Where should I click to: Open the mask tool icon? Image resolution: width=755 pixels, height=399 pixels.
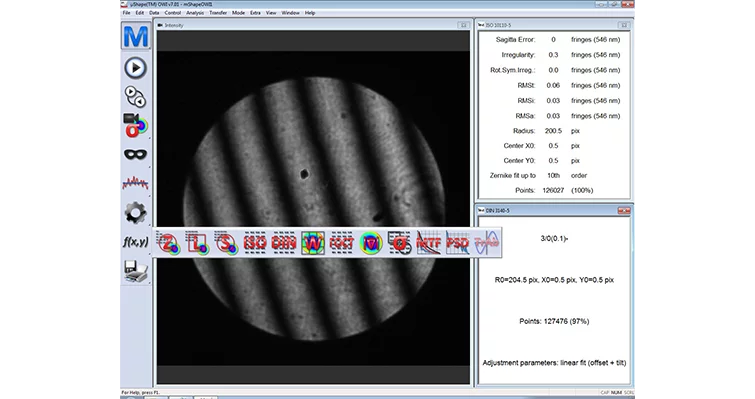point(135,154)
